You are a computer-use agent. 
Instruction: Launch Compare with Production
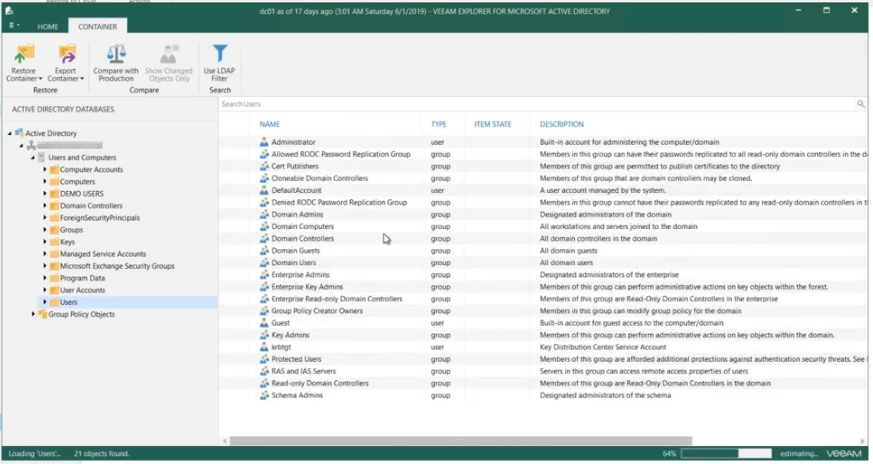pos(116,63)
